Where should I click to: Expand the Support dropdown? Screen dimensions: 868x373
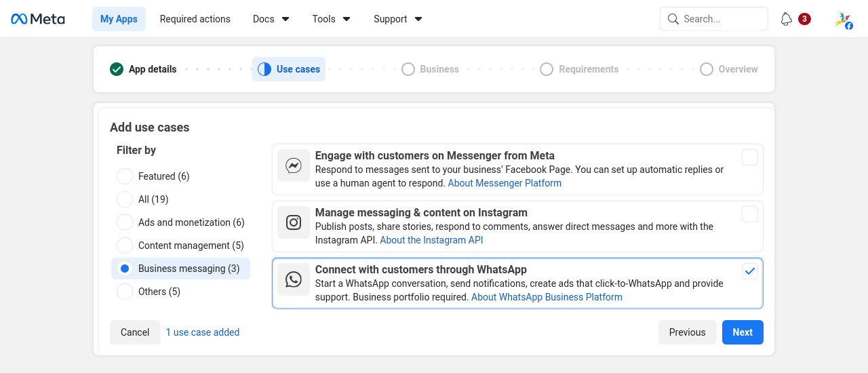(398, 19)
